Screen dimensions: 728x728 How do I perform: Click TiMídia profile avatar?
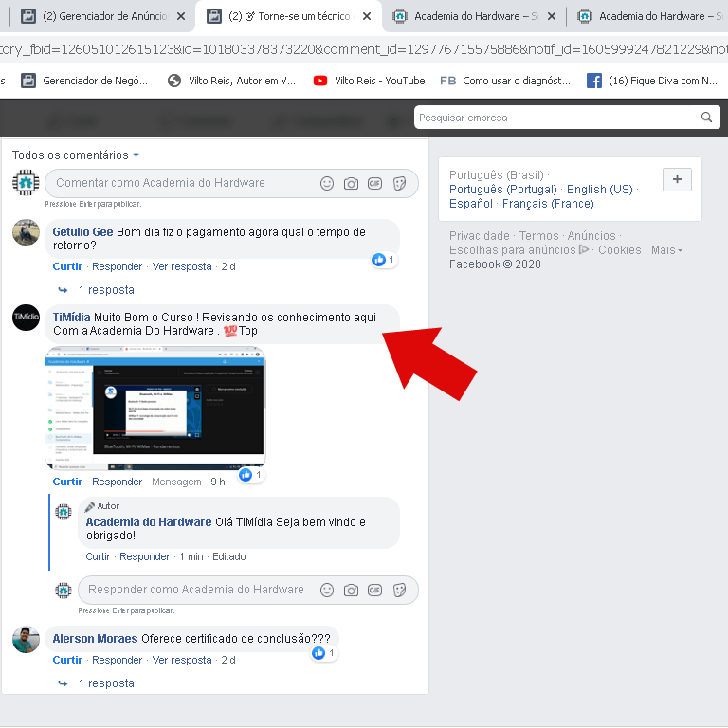coord(26,318)
